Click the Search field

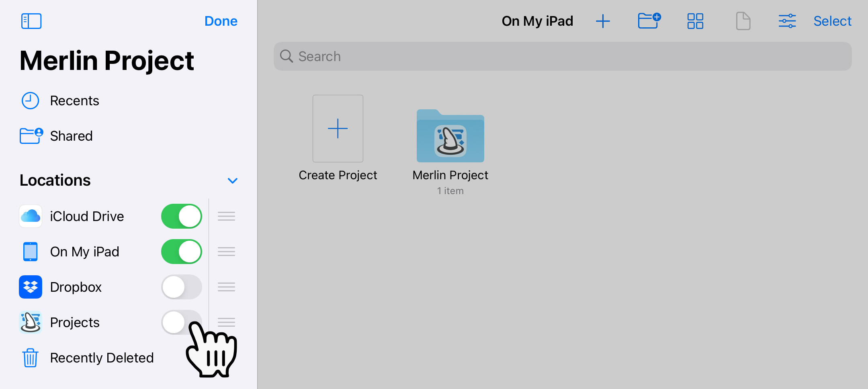click(563, 56)
